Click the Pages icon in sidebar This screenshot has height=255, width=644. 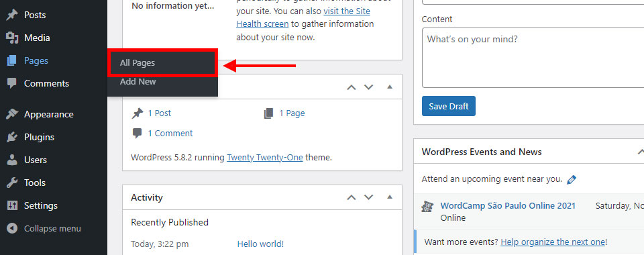click(12, 61)
